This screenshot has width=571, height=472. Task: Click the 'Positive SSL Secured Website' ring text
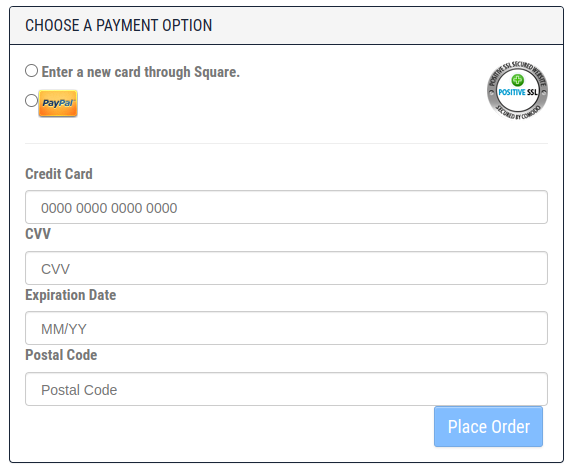coord(517,71)
